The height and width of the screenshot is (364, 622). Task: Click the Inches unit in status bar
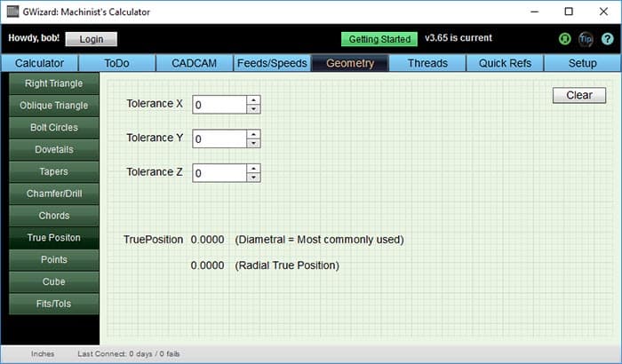43,353
